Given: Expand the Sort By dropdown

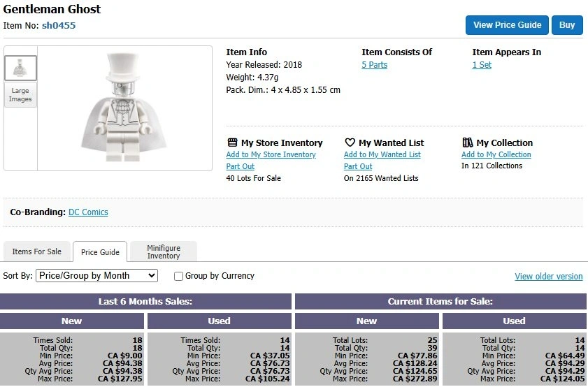Looking at the screenshot, I should (x=96, y=276).
